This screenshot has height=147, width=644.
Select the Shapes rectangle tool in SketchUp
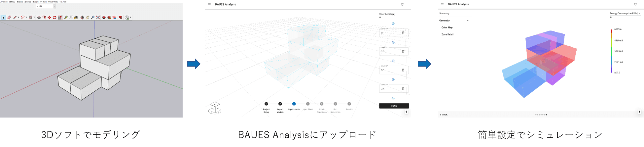(30, 18)
